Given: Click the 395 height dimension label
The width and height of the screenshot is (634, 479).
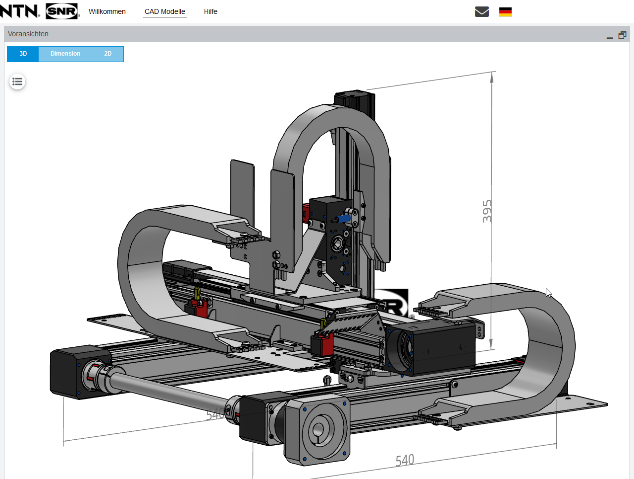Looking at the screenshot, I should tap(488, 211).
